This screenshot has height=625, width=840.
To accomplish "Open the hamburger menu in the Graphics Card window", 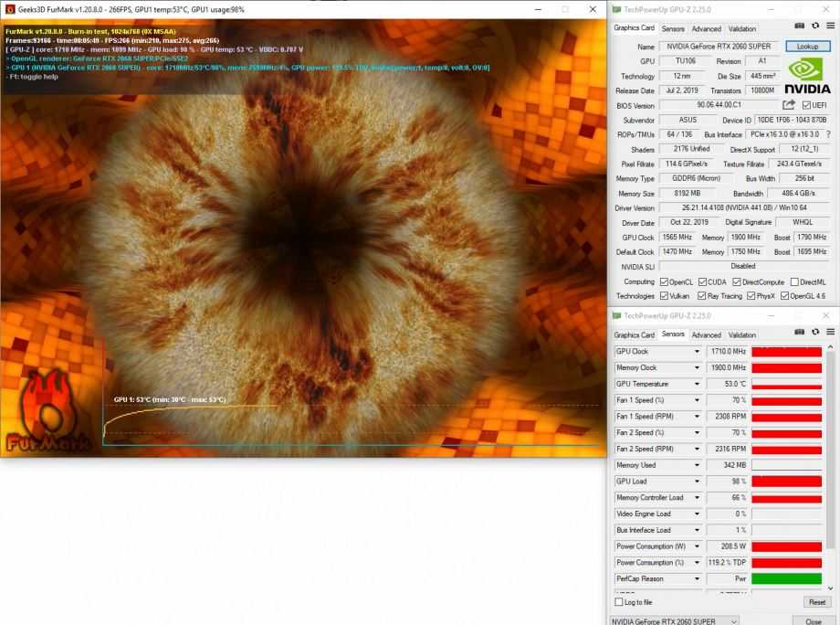I will (829, 27).
